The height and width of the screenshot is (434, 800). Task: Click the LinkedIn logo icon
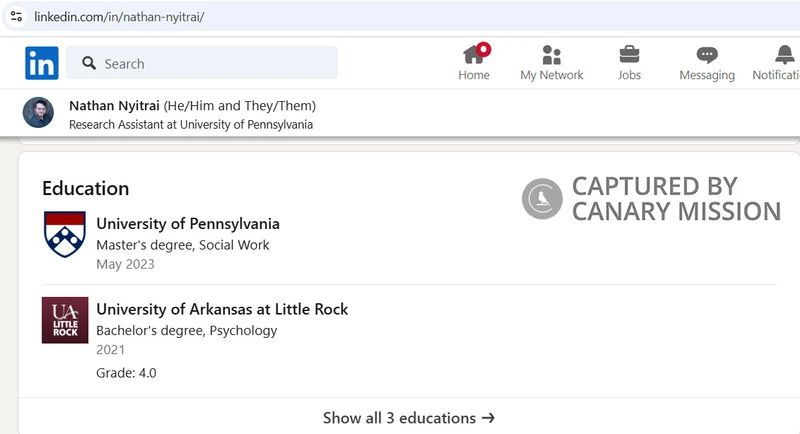click(42, 63)
